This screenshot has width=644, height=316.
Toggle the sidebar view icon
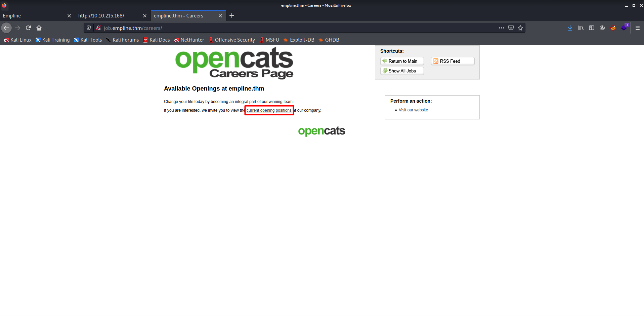pyautogui.click(x=591, y=28)
